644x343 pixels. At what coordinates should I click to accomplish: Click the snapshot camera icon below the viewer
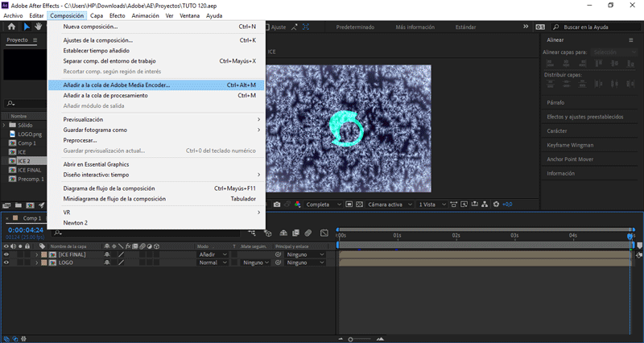click(277, 205)
